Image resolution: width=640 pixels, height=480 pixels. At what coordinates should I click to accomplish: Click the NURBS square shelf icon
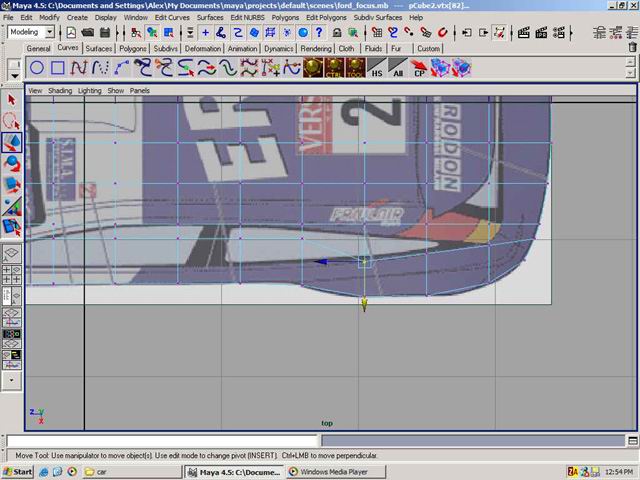58,68
